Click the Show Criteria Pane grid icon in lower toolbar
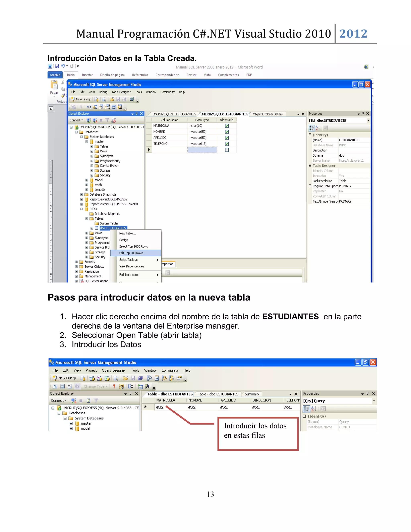411x532 pixels. pos(62,386)
